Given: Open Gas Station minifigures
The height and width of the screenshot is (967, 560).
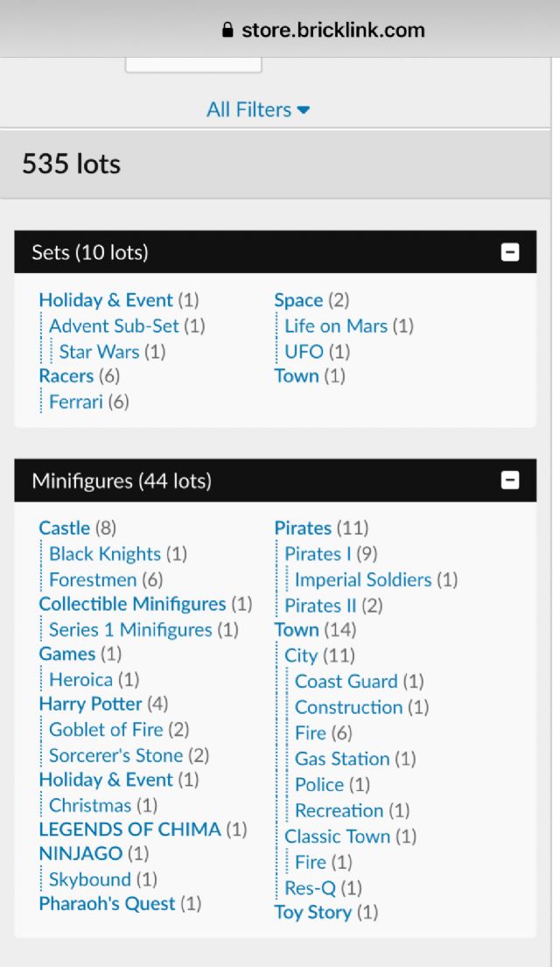Looking at the screenshot, I should tap(341, 759).
